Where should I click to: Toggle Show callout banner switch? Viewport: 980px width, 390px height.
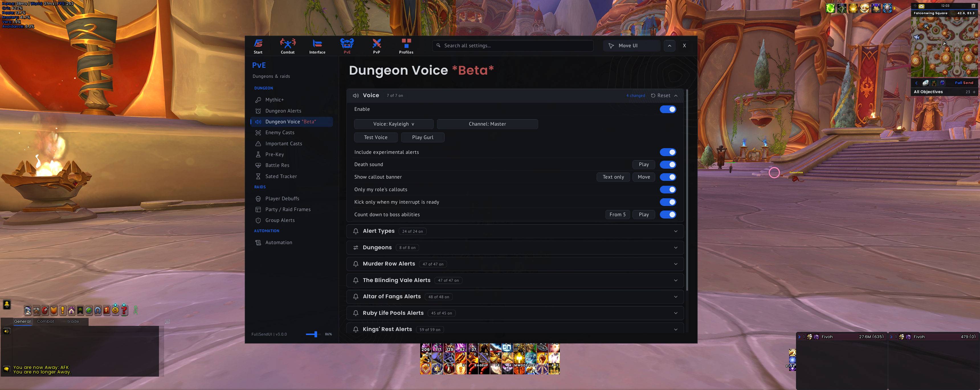[668, 177]
